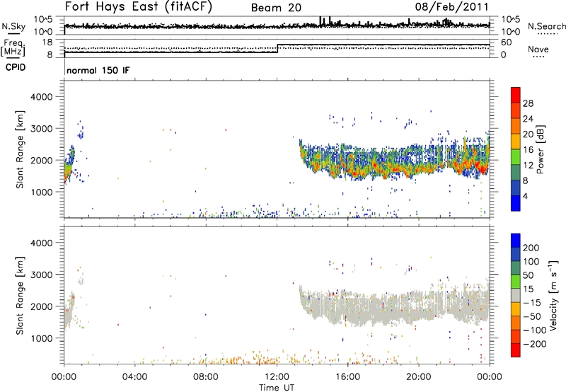
Task: Select the 8–12 dB teal Power segment
Action: [516, 172]
